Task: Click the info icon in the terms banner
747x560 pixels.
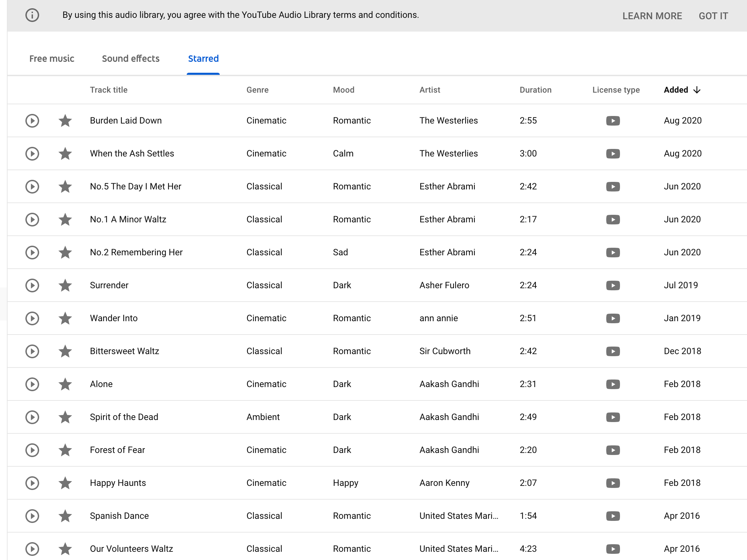Action: click(32, 15)
